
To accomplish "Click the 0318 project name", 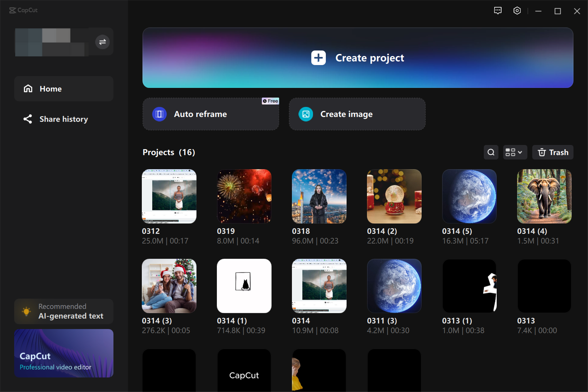I will pos(301,231).
